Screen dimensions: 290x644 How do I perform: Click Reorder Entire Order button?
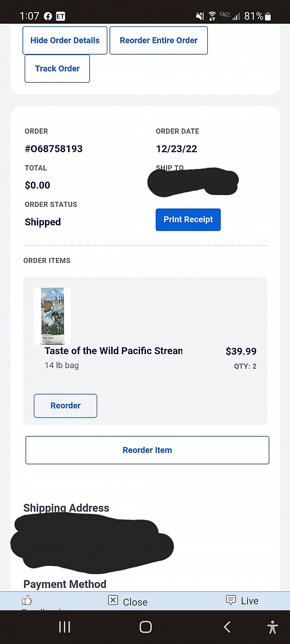(159, 41)
